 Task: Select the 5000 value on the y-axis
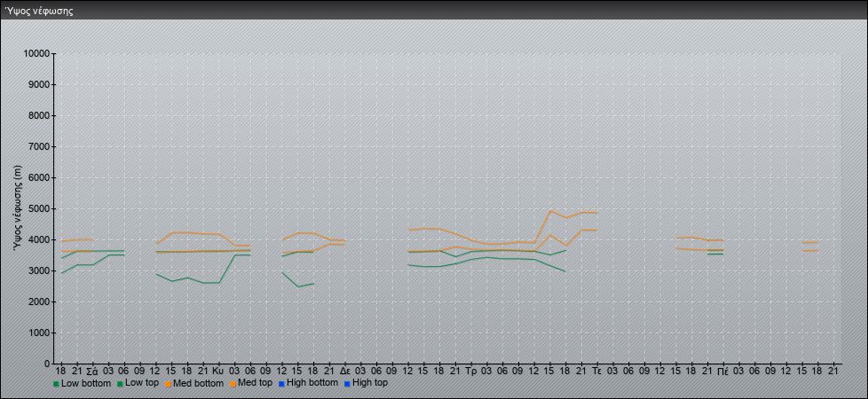(x=39, y=208)
